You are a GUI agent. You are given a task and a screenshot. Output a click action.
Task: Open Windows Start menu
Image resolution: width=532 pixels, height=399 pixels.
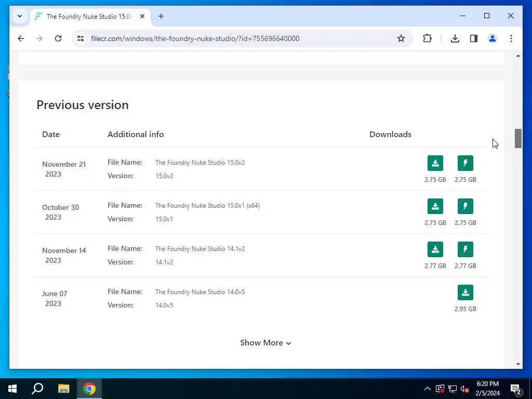(12, 389)
